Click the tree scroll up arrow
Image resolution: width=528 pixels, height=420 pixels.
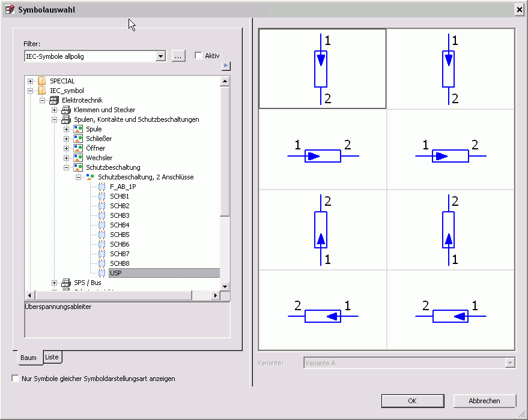[225, 82]
